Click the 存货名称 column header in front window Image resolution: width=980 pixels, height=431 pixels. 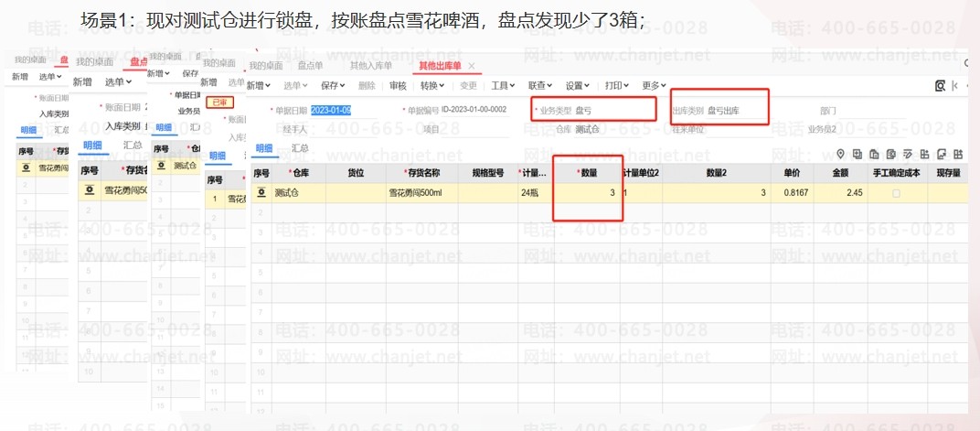[x=421, y=173]
